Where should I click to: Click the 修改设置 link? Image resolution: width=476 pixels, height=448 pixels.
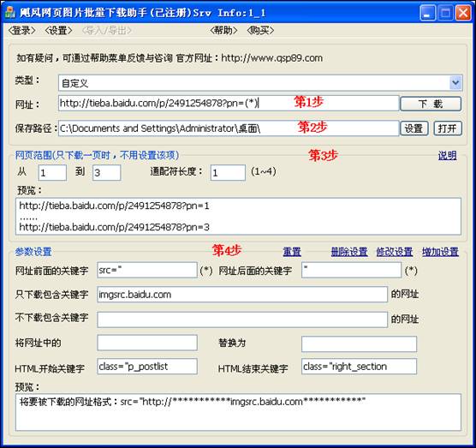395,252
